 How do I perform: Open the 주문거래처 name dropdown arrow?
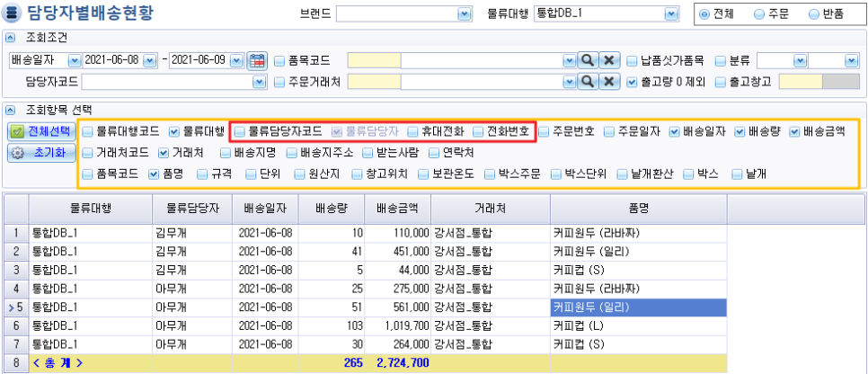click(570, 82)
